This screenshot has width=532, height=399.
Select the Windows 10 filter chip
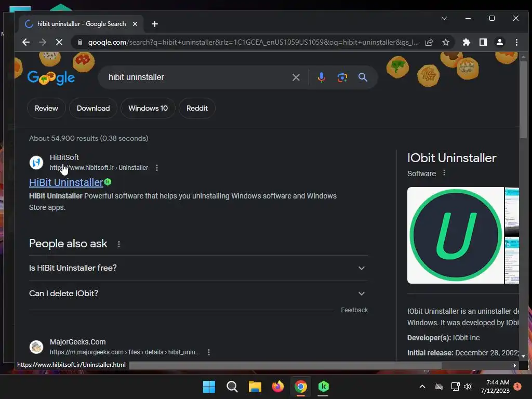(148, 108)
